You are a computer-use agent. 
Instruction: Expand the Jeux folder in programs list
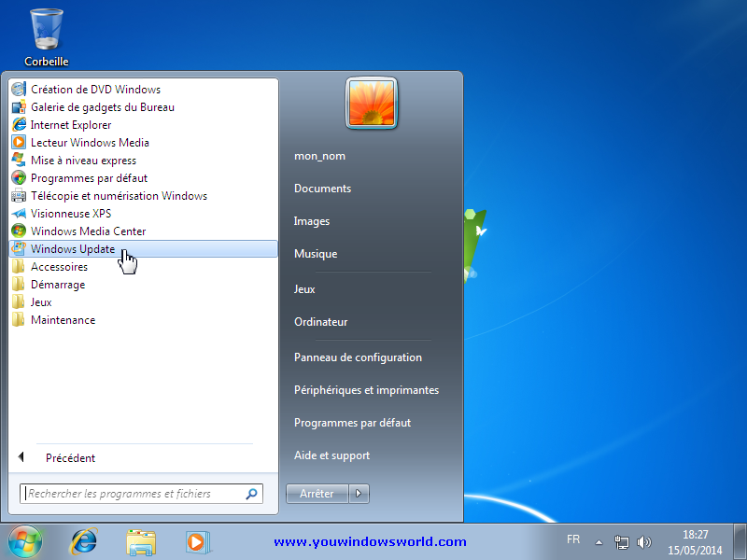pos(143,301)
